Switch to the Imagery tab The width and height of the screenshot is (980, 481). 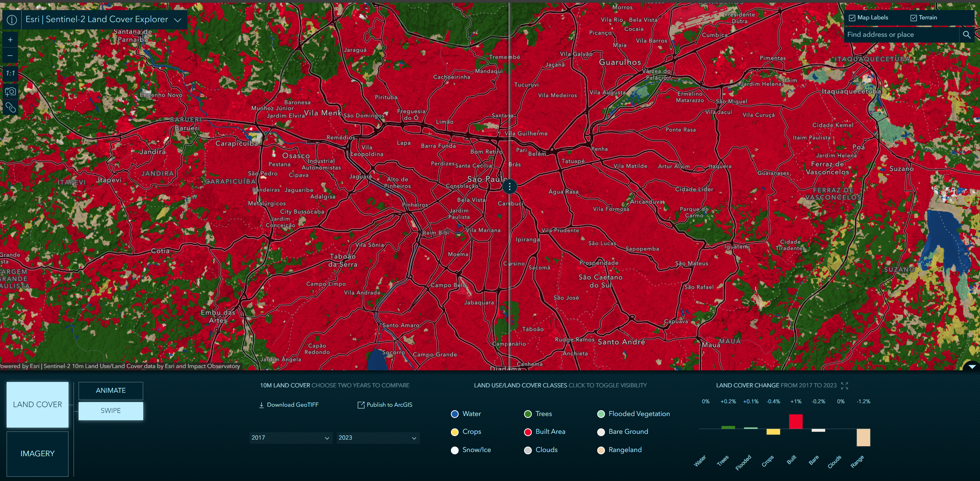pyautogui.click(x=37, y=454)
